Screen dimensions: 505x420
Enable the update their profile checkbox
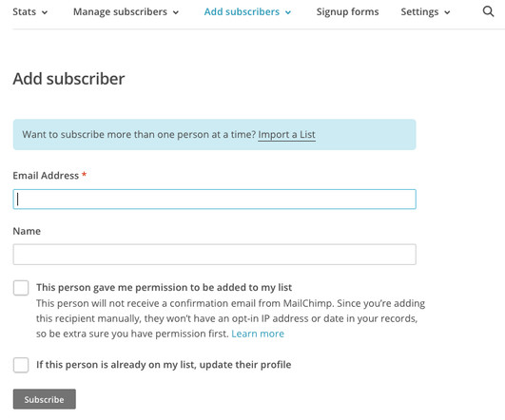coord(21,365)
